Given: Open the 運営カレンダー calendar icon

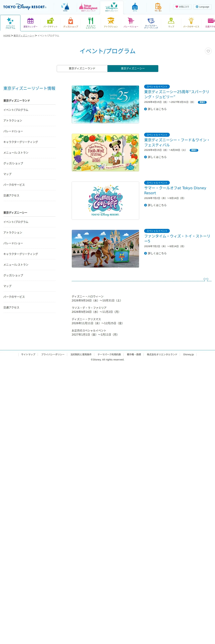Looking at the screenshot, I should pos(30,23).
